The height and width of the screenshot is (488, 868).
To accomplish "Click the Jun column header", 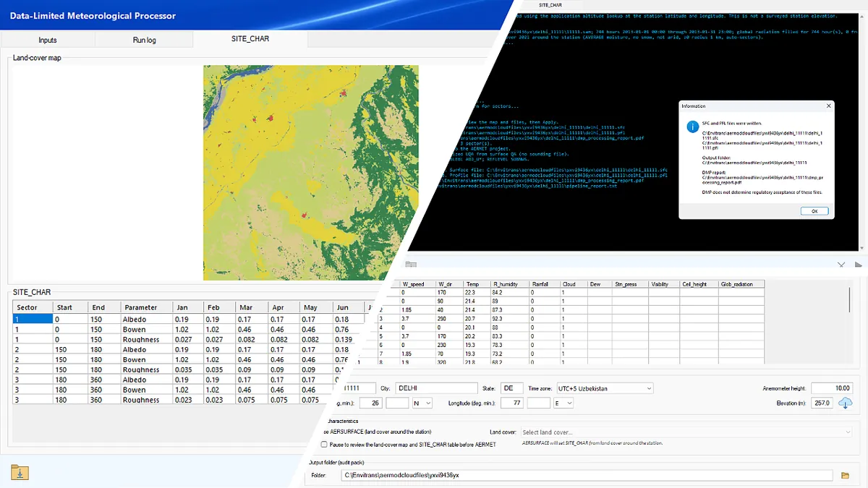I will (348, 307).
